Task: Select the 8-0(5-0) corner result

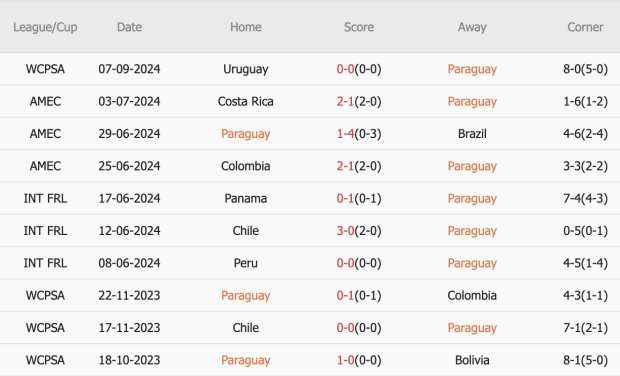Action: (585, 69)
